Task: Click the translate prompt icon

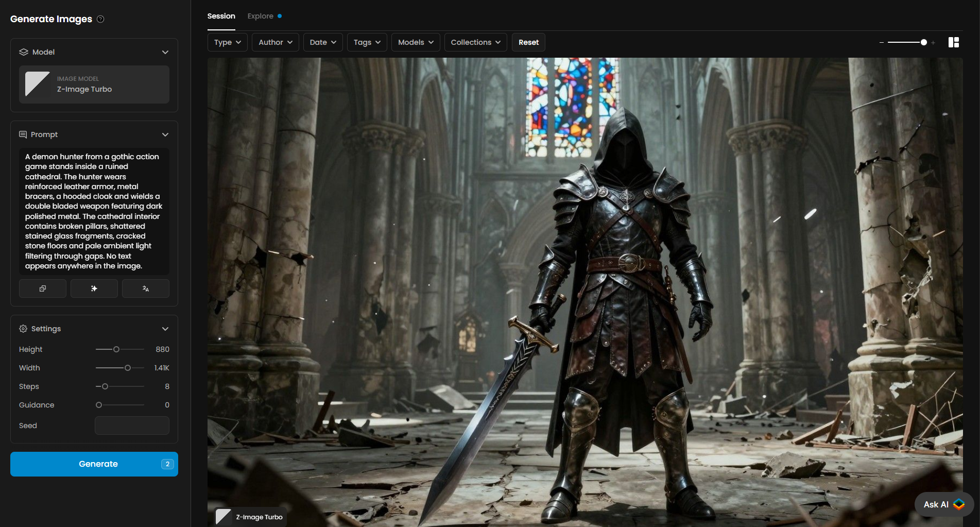Action: (x=146, y=288)
